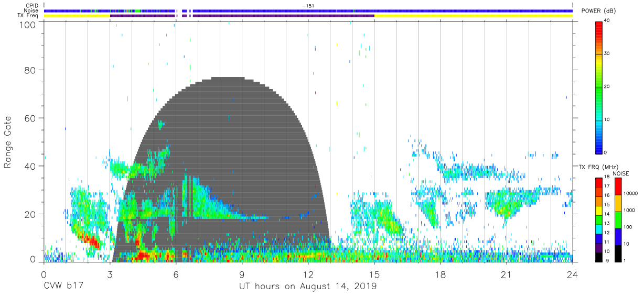Image resolution: width=644 pixels, height=297 pixels.
Task: Click the 9 hour tick label
Action: click(242, 274)
